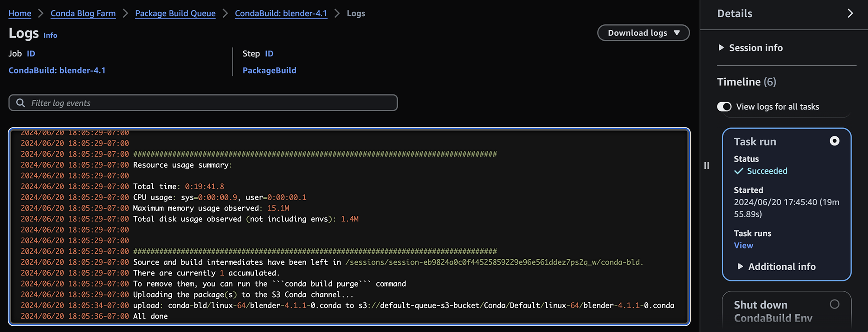Click the CondaBuild: blender-4.1 job link
This screenshot has width=868, height=332.
[x=57, y=70]
